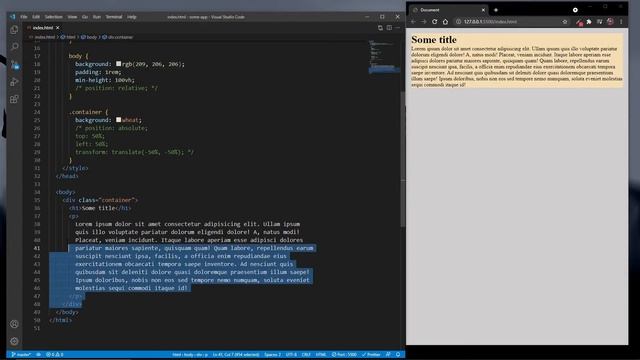640x360 pixels.
Task: Open the Terminal menu
Action: (114, 17)
